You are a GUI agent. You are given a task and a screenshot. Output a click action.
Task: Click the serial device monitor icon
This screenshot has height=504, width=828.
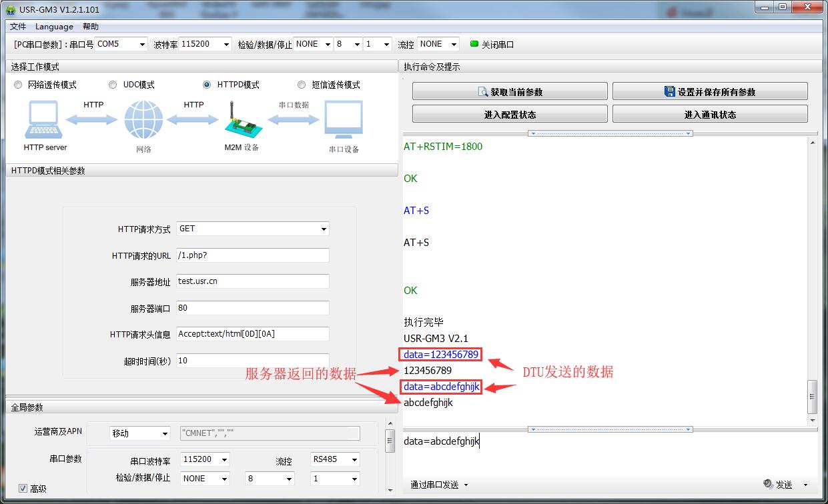tap(344, 120)
